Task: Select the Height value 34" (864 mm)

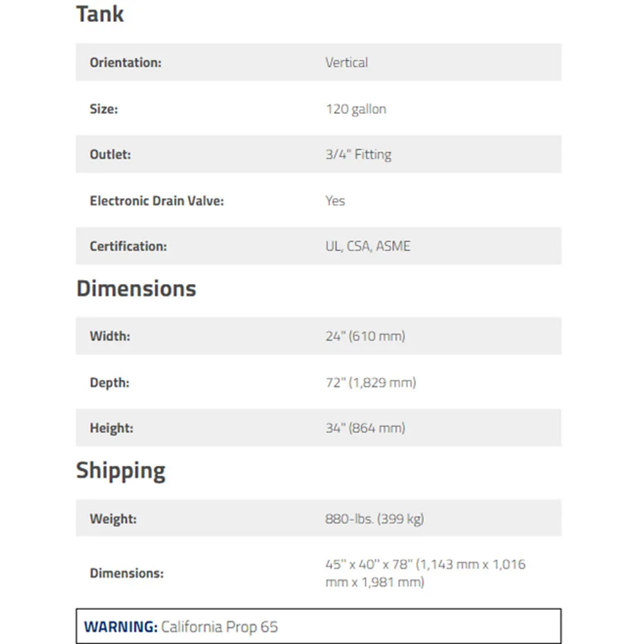Action: [365, 428]
